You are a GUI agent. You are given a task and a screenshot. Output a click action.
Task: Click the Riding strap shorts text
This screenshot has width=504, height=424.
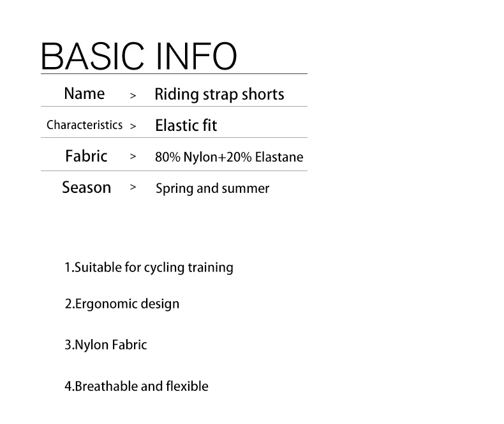219,95
